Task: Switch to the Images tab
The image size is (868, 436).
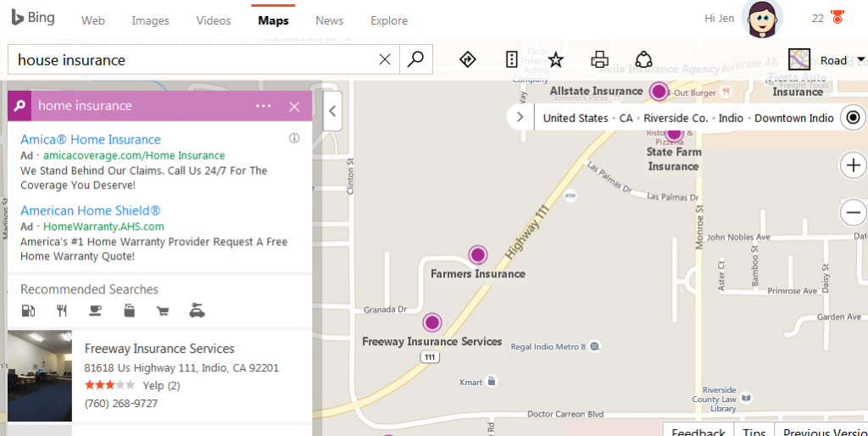Action: pyautogui.click(x=150, y=20)
